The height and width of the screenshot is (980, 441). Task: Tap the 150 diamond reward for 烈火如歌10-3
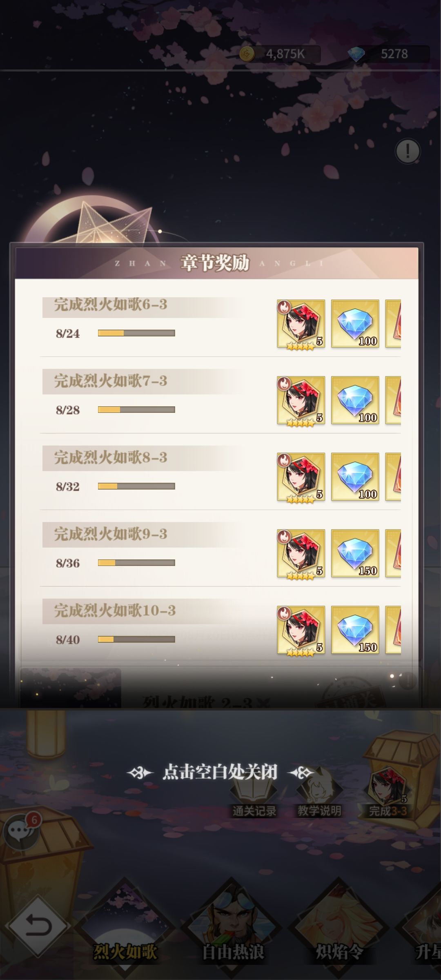tap(355, 630)
